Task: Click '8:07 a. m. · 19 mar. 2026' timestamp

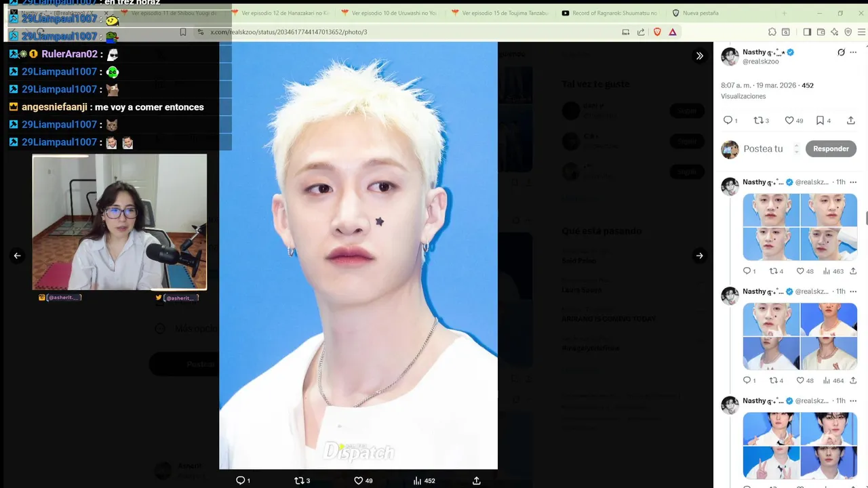Action: [x=759, y=85]
